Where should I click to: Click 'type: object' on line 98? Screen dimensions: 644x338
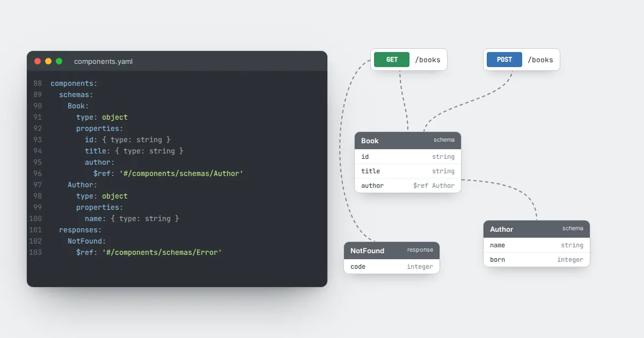point(102,196)
